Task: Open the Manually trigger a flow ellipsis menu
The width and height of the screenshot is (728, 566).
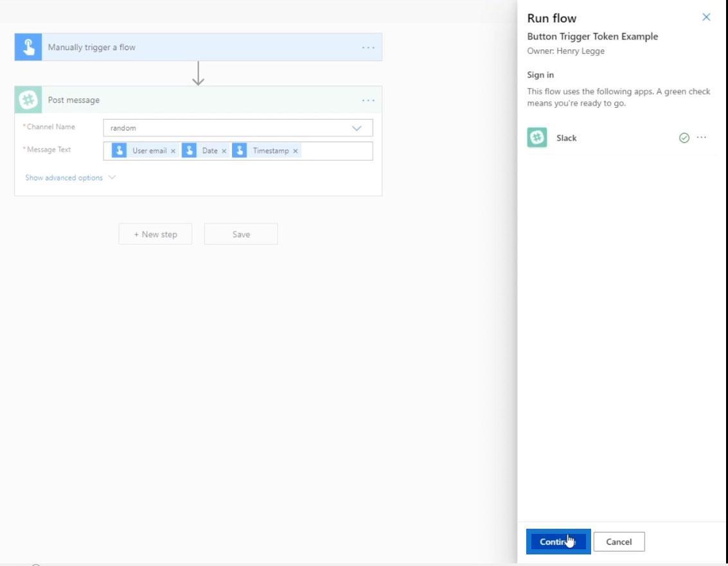Action: pos(368,48)
